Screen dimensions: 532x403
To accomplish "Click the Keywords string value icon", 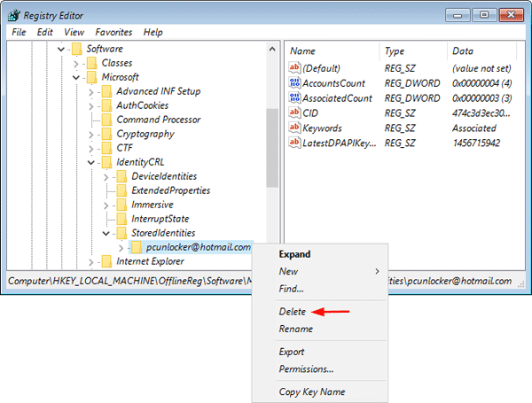I will point(296,128).
